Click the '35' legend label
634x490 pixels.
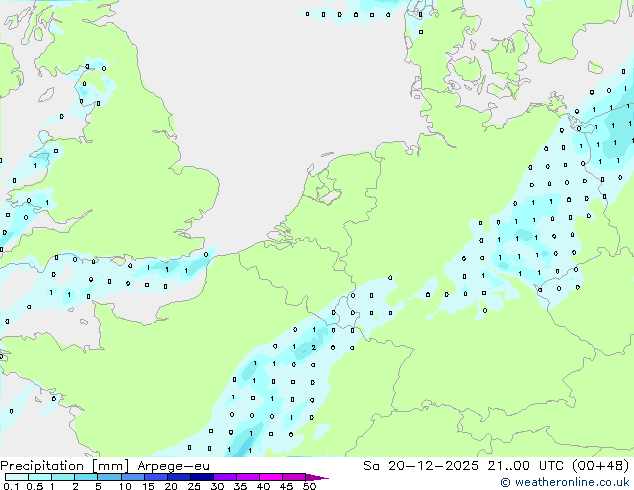[x=240, y=486]
